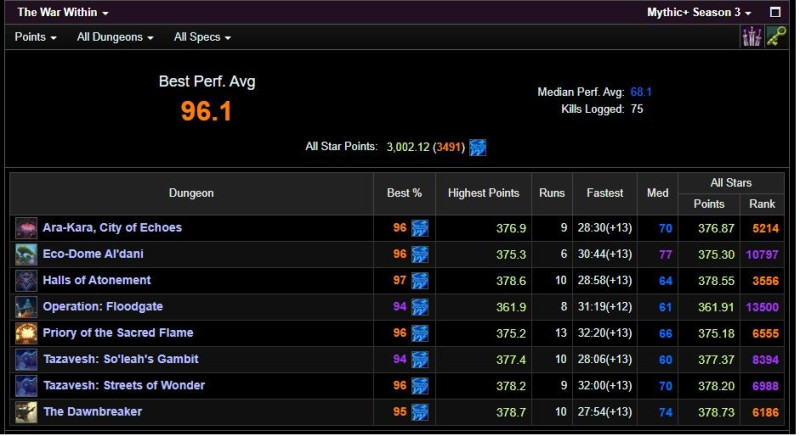The width and height of the screenshot is (800, 436).
Task: Click the Runs column header
Action: click(552, 193)
